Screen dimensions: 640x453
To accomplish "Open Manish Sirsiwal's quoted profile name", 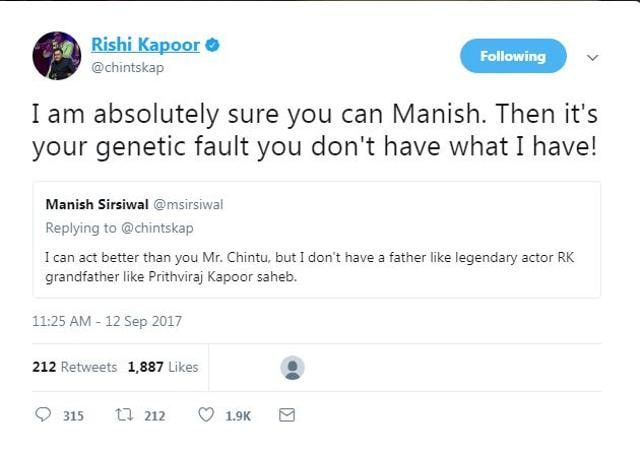I will [x=97, y=204].
